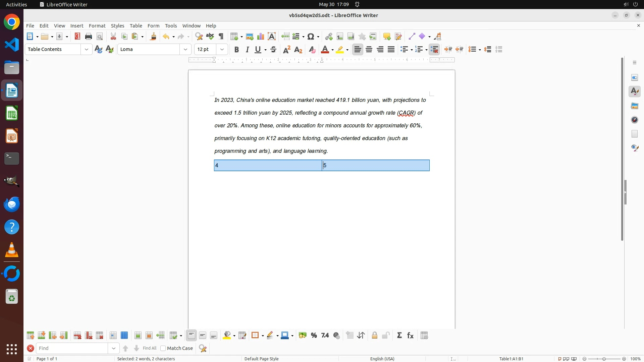
Task: Expand the paragraph style dropdown
Action: (87, 49)
